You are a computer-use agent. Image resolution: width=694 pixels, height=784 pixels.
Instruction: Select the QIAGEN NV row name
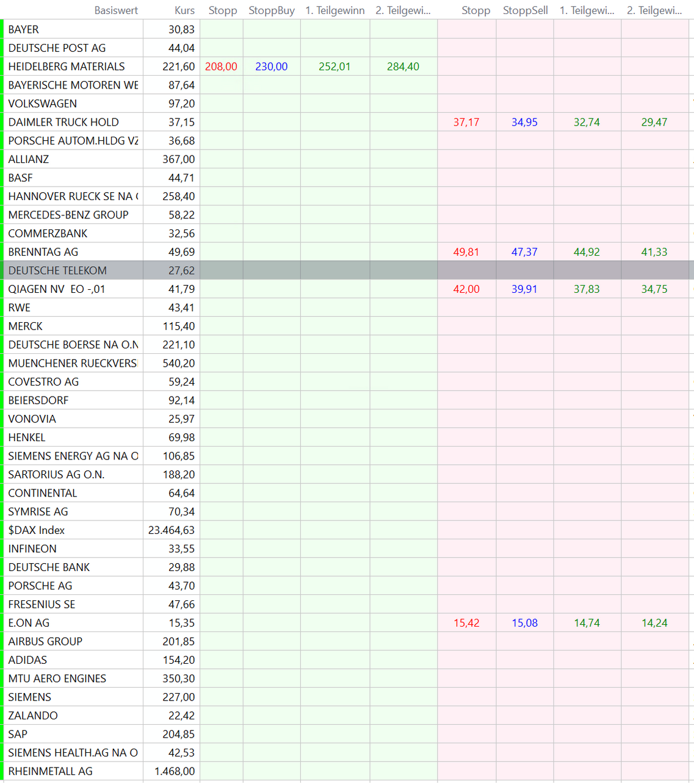57,289
